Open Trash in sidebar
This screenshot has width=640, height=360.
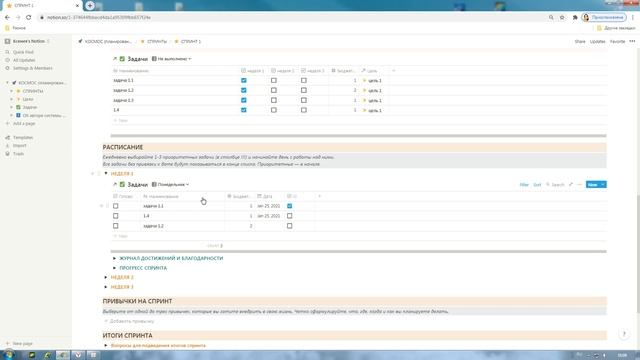tap(18, 154)
